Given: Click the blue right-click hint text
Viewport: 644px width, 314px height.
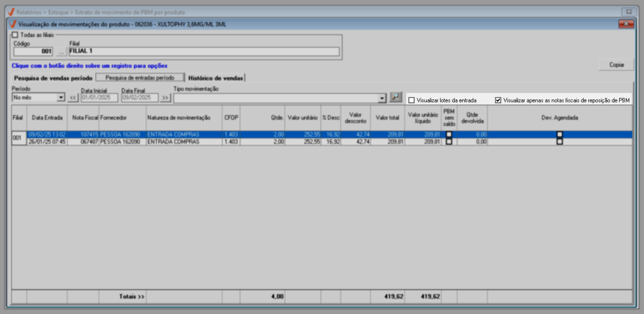Looking at the screenshot, I should pyautogui.click(x=89, y=66).
